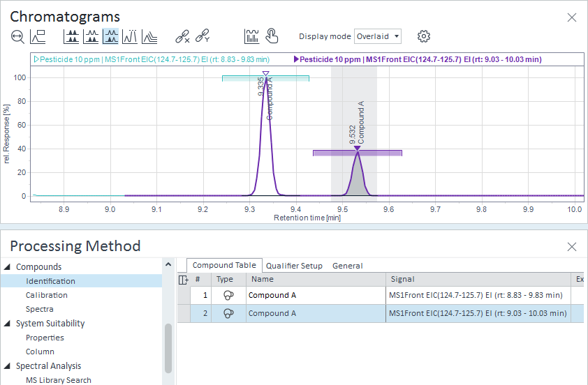Click the teal retention window bar
This screenshot has width=588, height=385.
[266, 78]
